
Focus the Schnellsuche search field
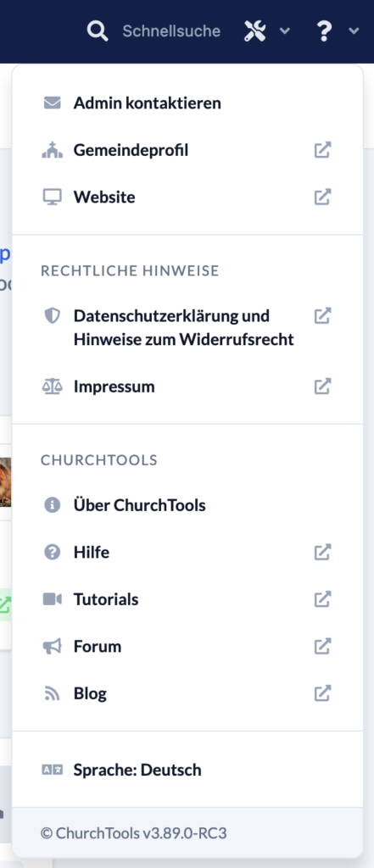pos(171,31)
